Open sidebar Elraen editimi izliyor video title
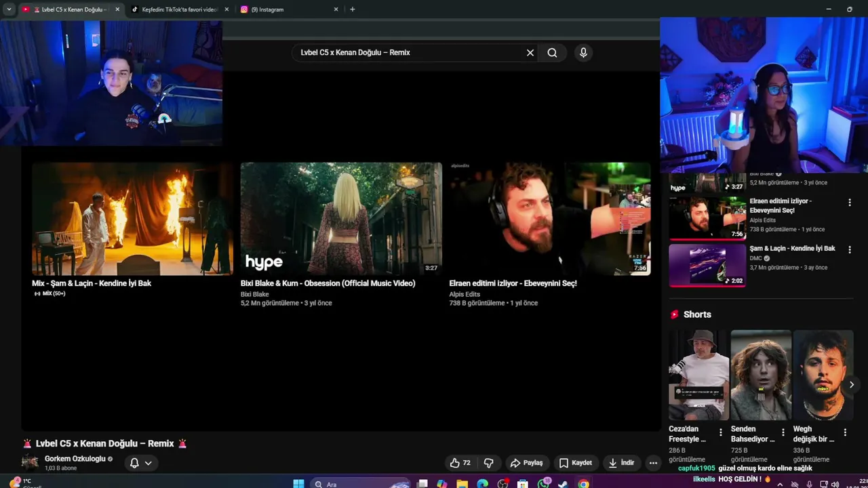868x488 pixels. [781, 206]
